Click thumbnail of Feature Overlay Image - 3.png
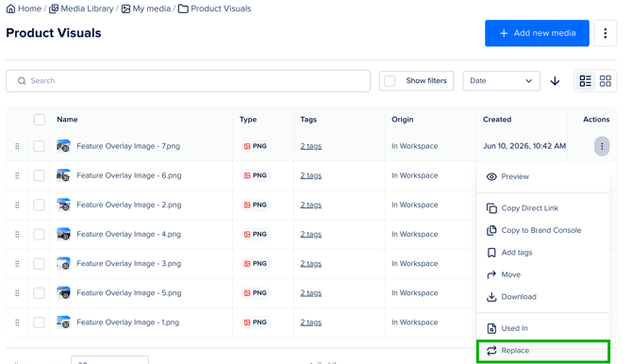Screen dimensions: 632x364 tap(63, 264)
